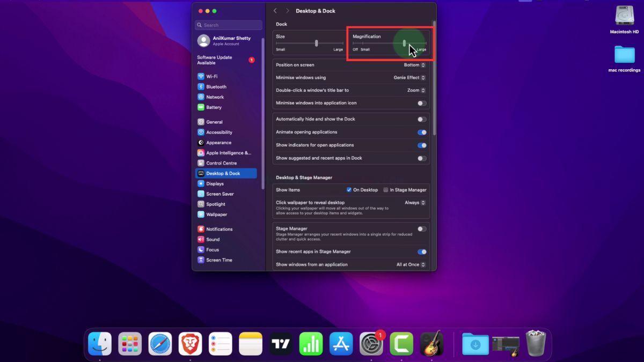Image resolution: width=644 pixels, height=362 pixels.
Task: Open Double-click title bar Zoom dropdown
Action: pyautogui.click(x=416, y=90)
